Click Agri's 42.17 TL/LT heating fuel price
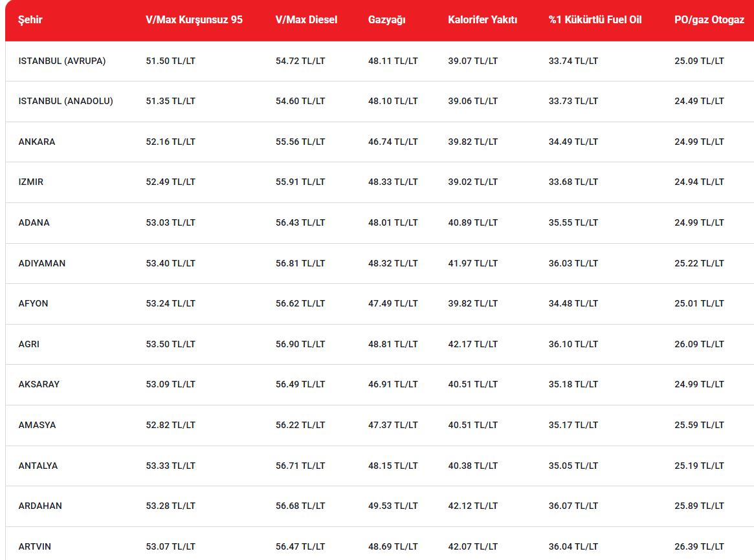This screenshot has height=560, width=754. (473, 344)
